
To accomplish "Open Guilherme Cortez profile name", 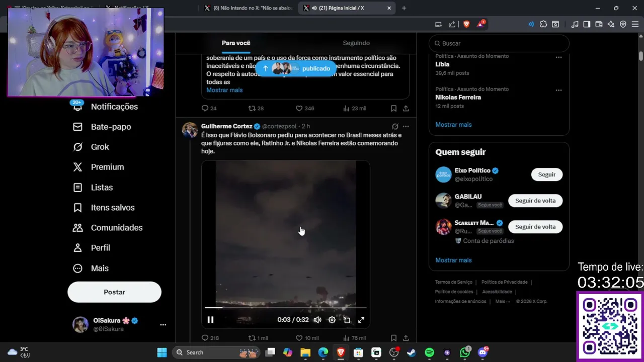I will [227, 126].
